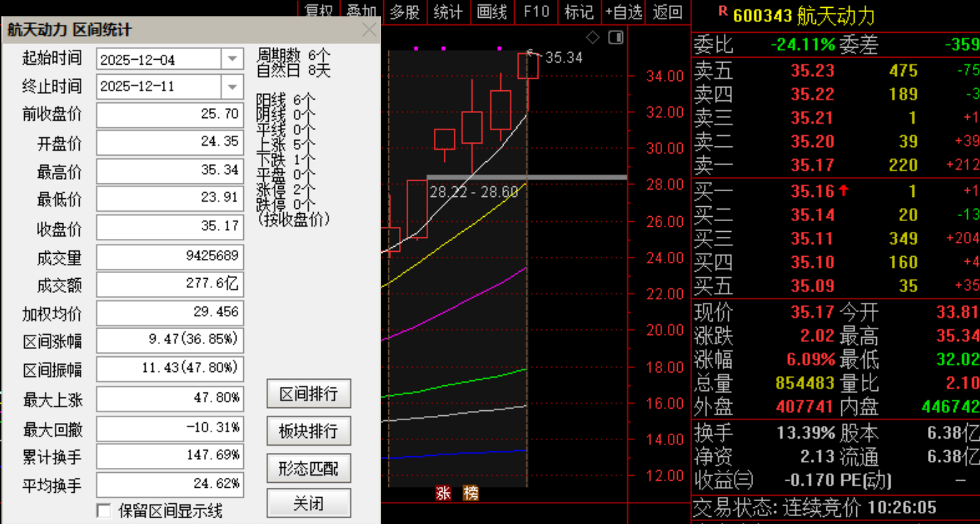Click the 最大回撤 field -10.31%
This screenshot has width=980, height=524.
click(x=170, y=429)
